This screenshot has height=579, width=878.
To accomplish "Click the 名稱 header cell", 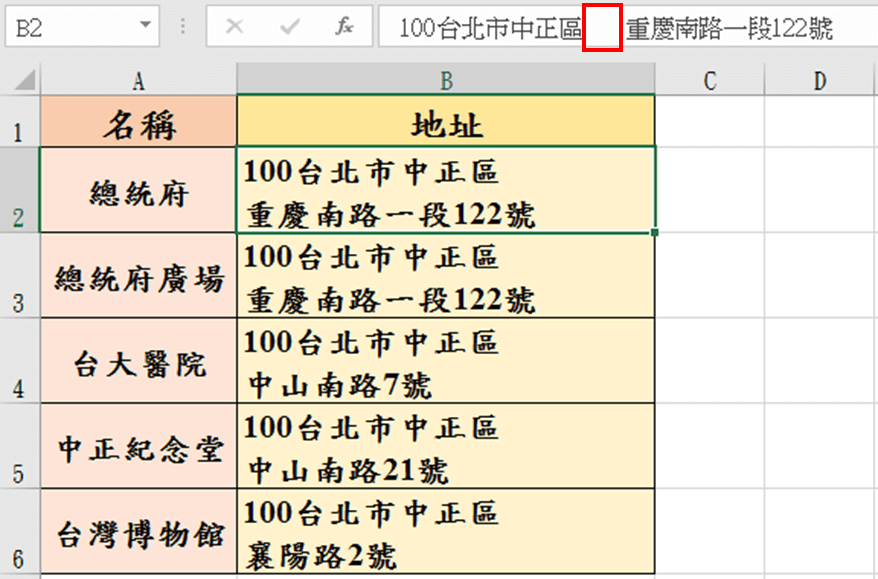I will [139, 124].
